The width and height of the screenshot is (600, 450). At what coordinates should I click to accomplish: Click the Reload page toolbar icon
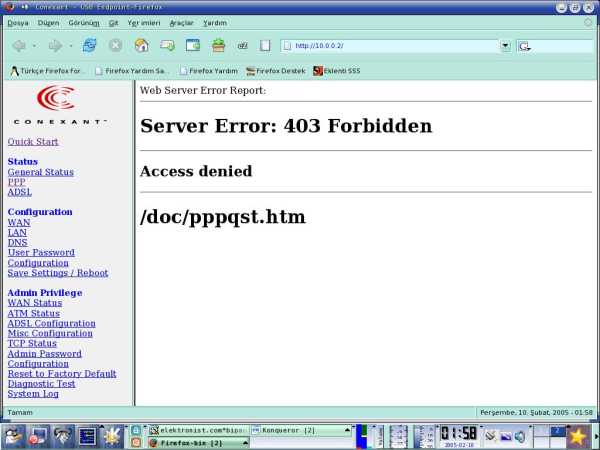coord(90,45)
